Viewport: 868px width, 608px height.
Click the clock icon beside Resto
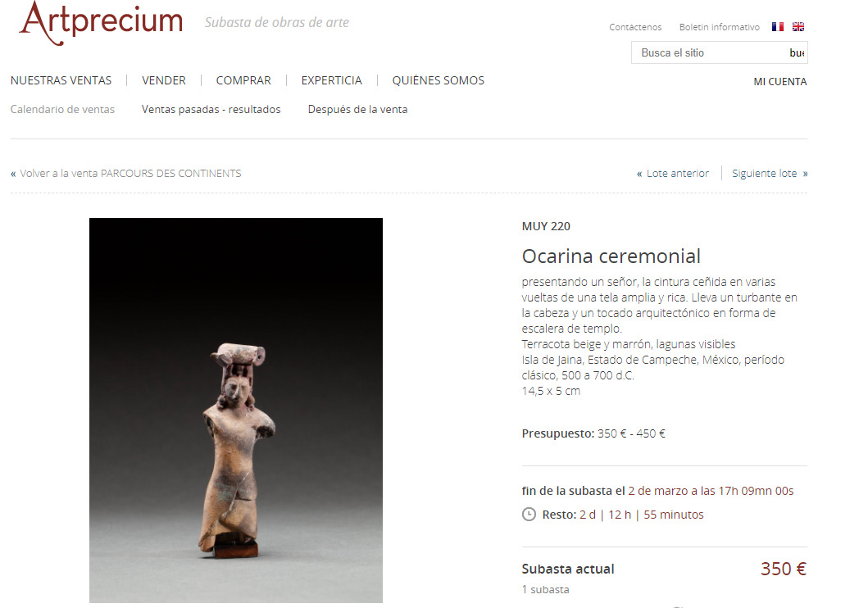[529, 515]
